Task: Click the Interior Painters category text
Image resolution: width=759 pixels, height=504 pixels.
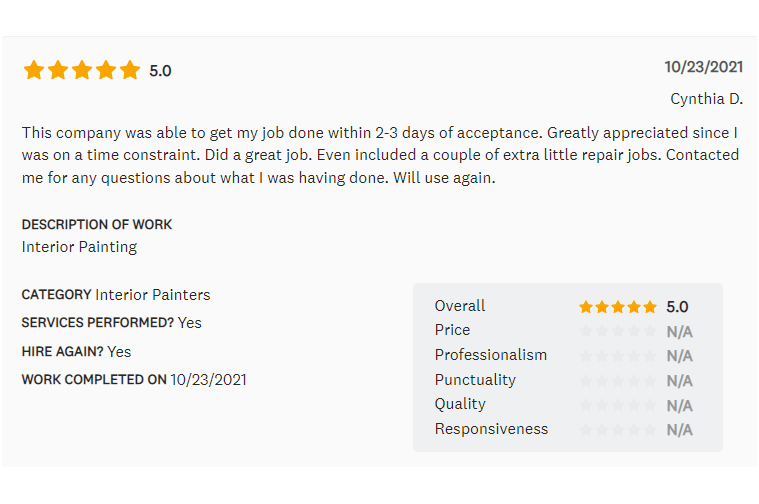Action: point(152,295)
